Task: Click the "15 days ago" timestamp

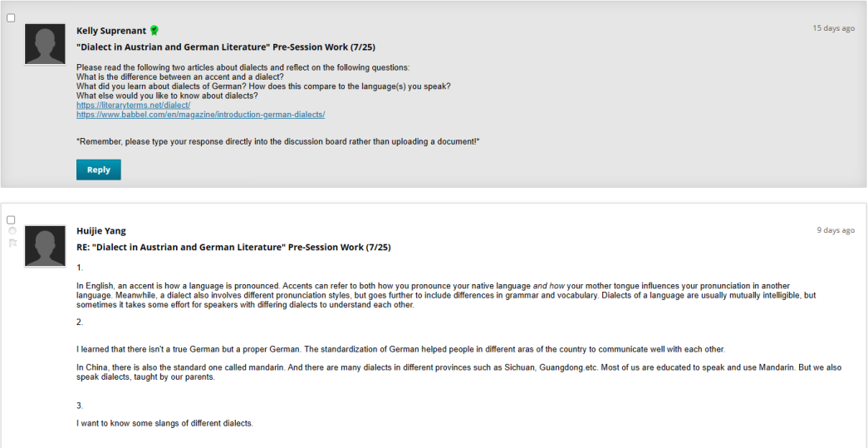Action: click(833, 28)
